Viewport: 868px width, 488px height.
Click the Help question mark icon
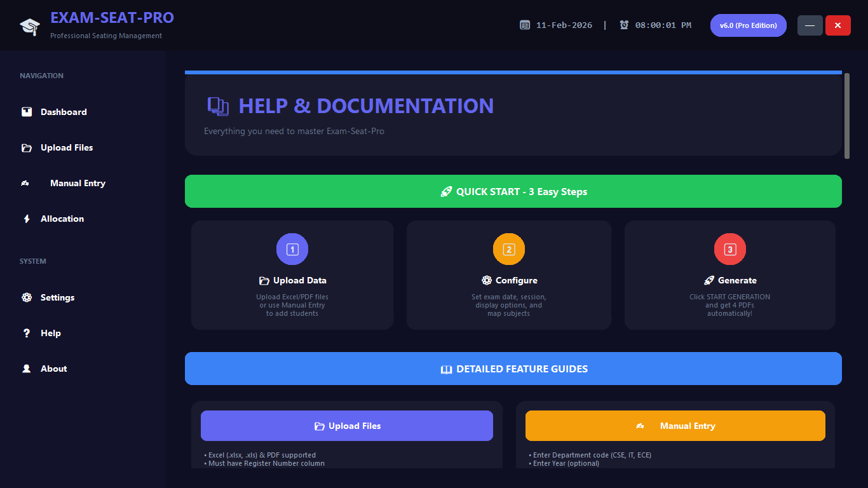(27, 333)
